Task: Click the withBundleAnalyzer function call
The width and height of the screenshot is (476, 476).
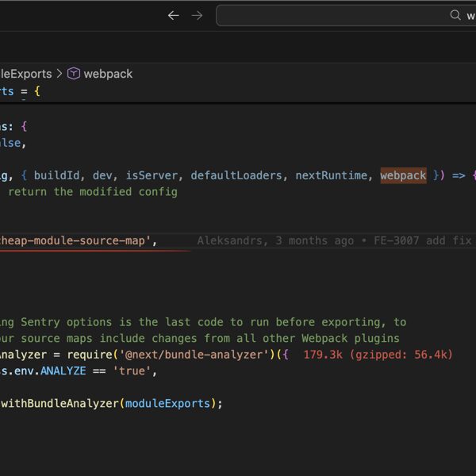Action: tap(59, 403)
